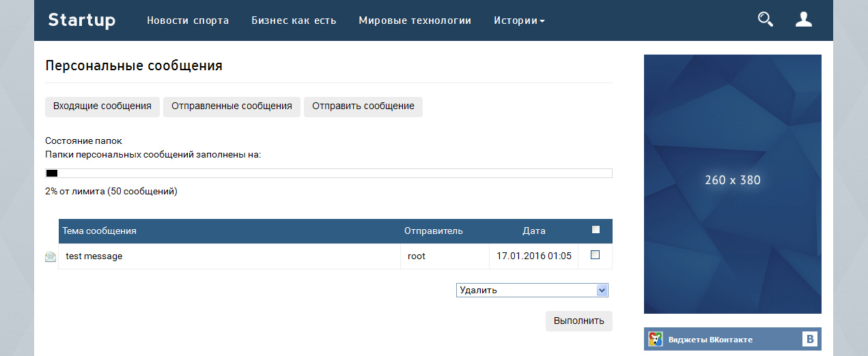Go to Бизнес как есть section
868x356 pixels.
pyautogui.click(x=294, y=20)
